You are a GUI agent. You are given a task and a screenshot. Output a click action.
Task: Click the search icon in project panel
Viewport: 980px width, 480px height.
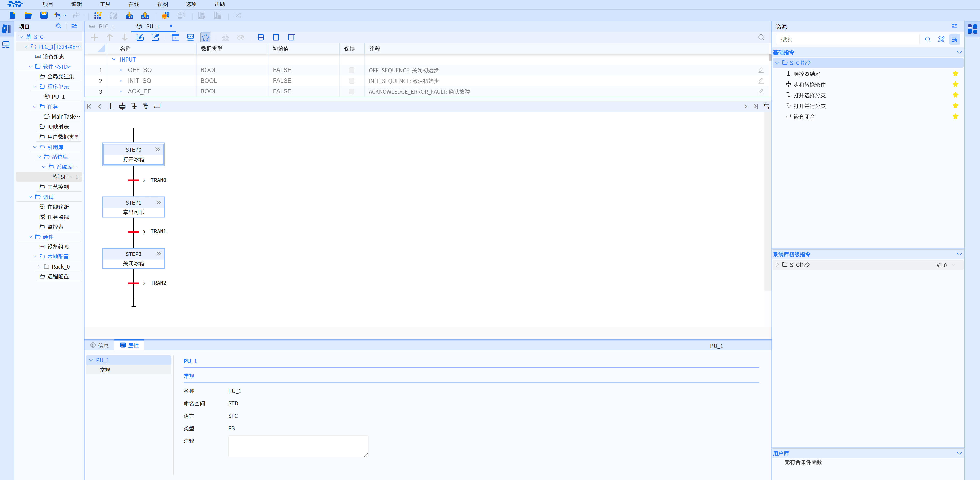pyautogui.click(x=59, y=26)
